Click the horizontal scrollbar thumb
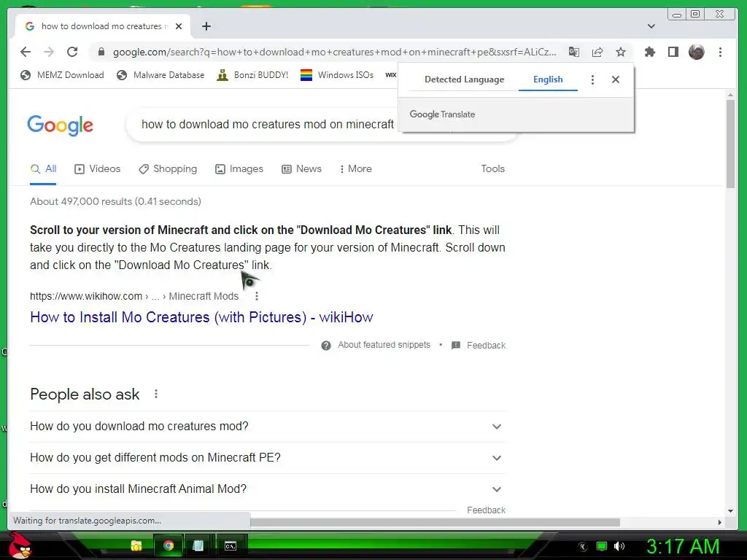 coord(435,522)
